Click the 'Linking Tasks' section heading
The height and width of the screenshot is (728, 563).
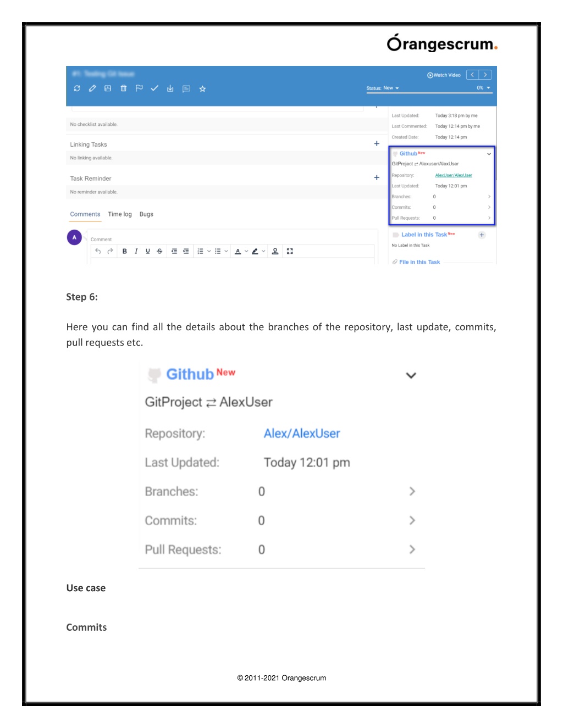pyautogui.click(x=89, y=145)
